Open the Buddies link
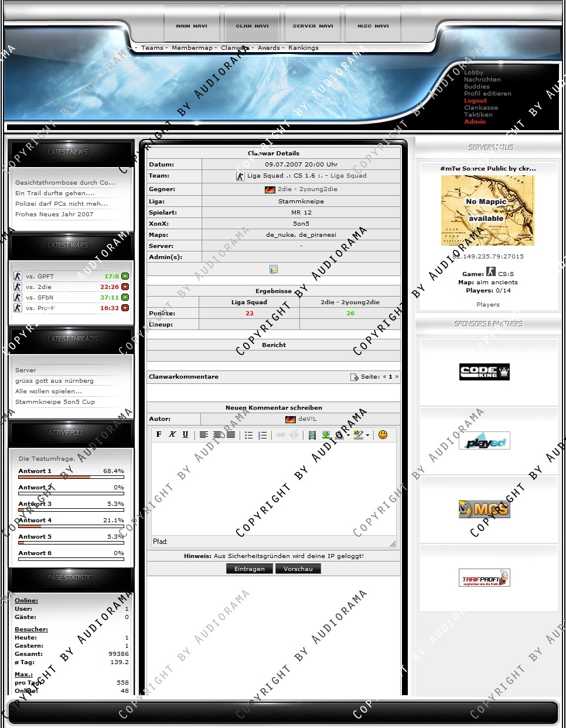 (476, 87)
